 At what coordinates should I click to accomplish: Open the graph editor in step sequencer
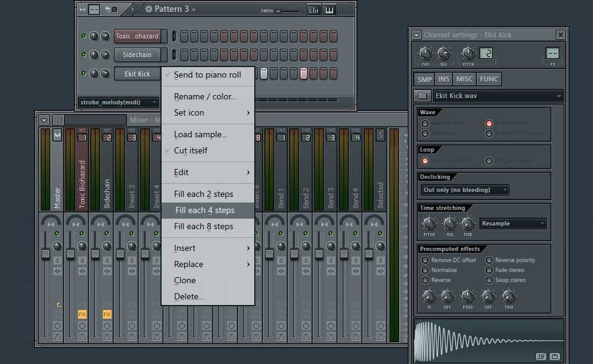pyautogui.click(x=313, y=10)
